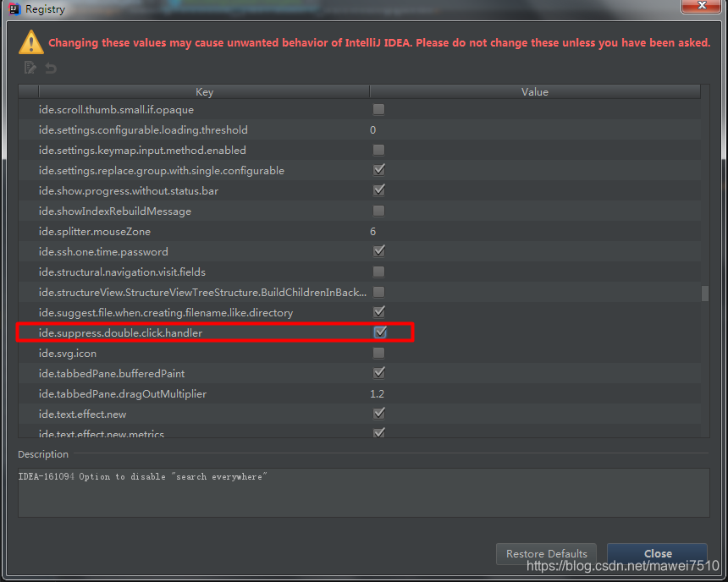Viewport: 728px width, 582px height.
Task: Select the ide.text.effect.new key text
Action: point(83,414)
